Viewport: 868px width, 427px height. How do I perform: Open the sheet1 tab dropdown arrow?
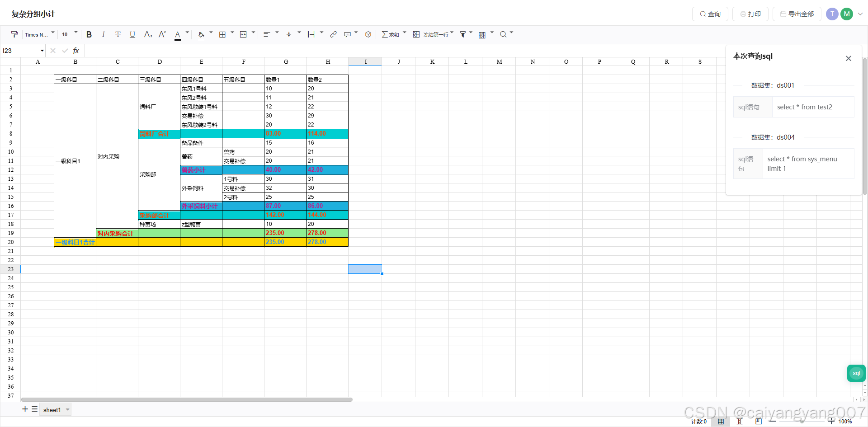pos(68,410)
